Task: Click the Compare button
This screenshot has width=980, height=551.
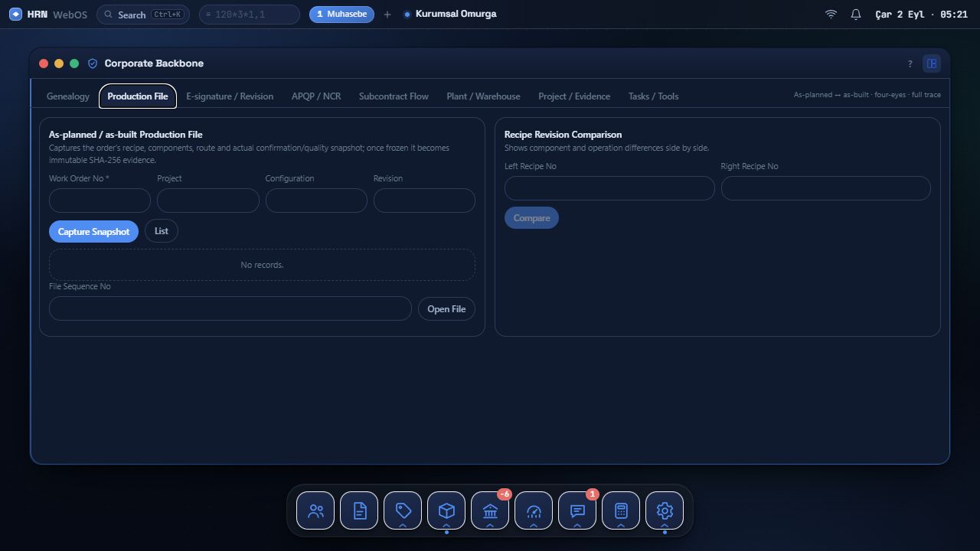Action: [x=532, y=218]
